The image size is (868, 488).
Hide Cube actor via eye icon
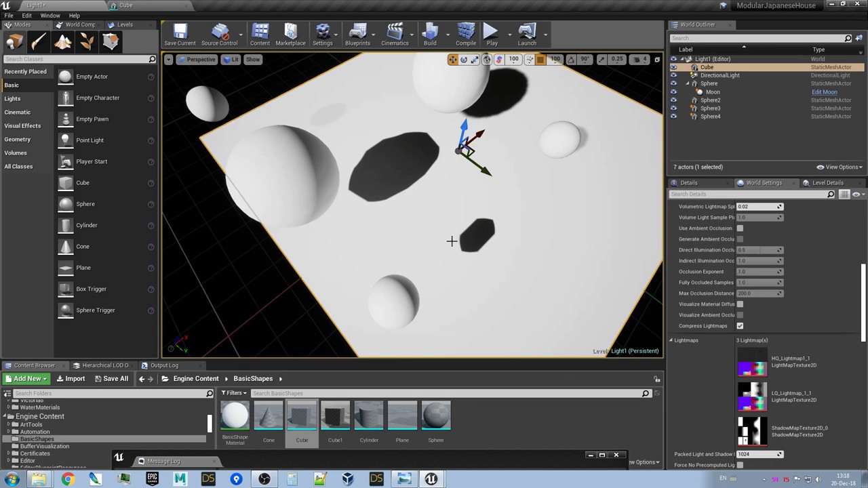[673, 68]
